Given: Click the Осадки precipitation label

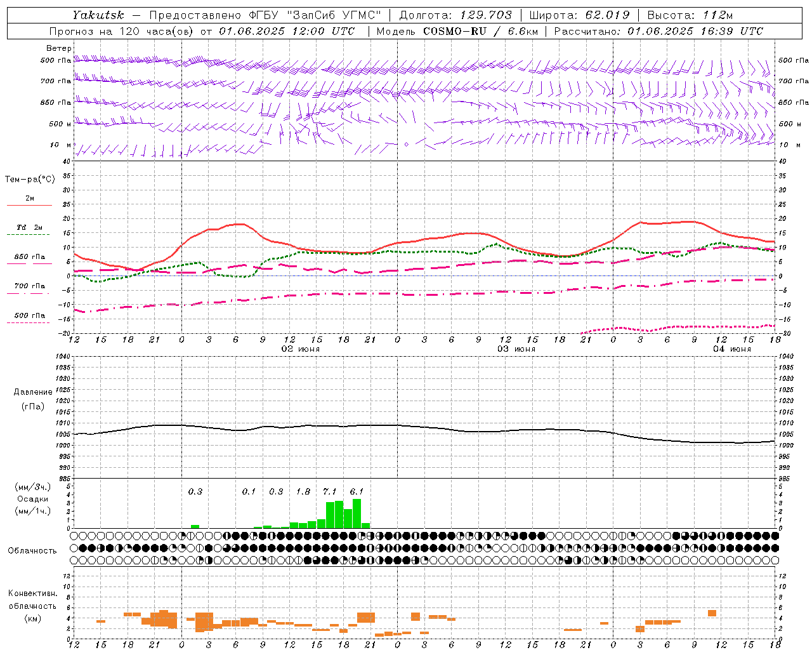Looking at the screenshot, I should tap(32, 499).
